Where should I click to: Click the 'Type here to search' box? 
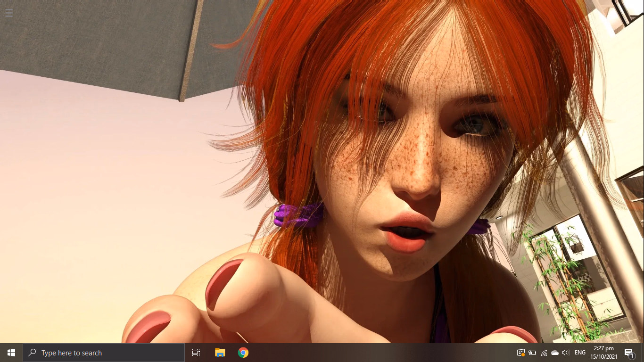[x=104, y=353]
